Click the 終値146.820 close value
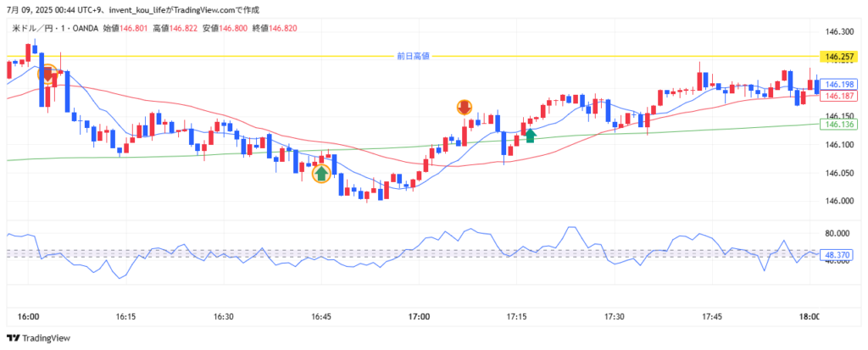The image size is (868, 350). click(274, 28)
